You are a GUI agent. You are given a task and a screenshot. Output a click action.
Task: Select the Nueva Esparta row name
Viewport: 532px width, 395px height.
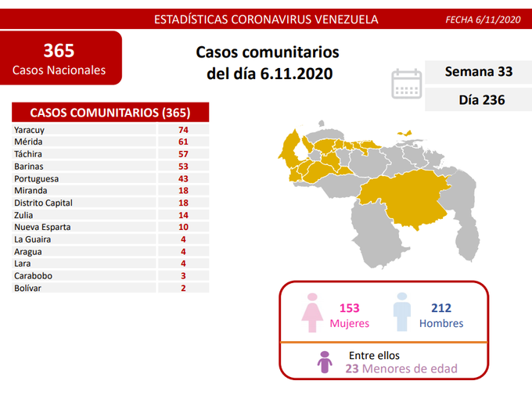pyautogui.click(x=42, y=227)
